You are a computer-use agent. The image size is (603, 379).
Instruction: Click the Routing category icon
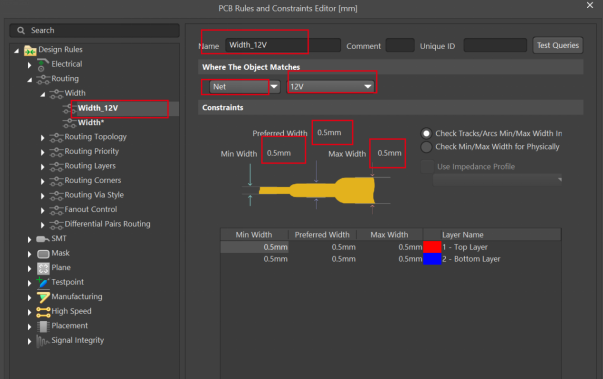click(43, 80)
